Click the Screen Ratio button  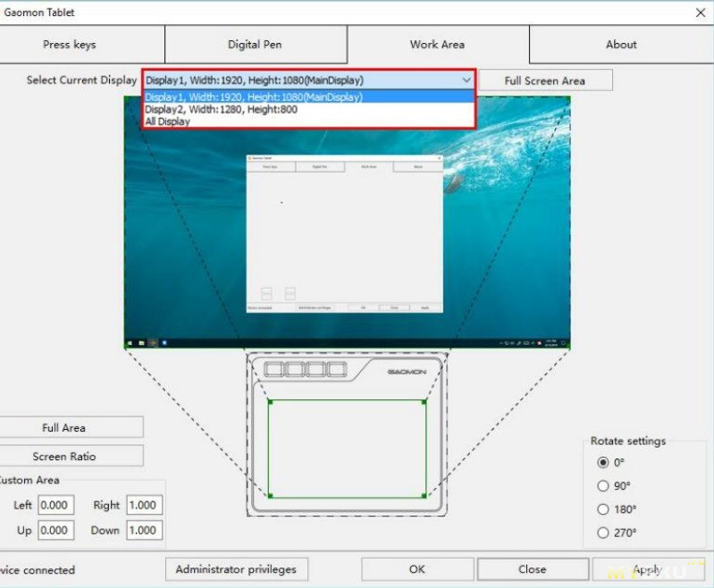(x=64, y=456)
